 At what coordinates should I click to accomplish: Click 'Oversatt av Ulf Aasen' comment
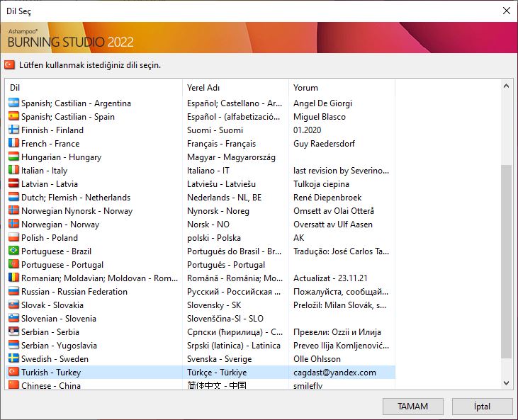coord(333,225)
